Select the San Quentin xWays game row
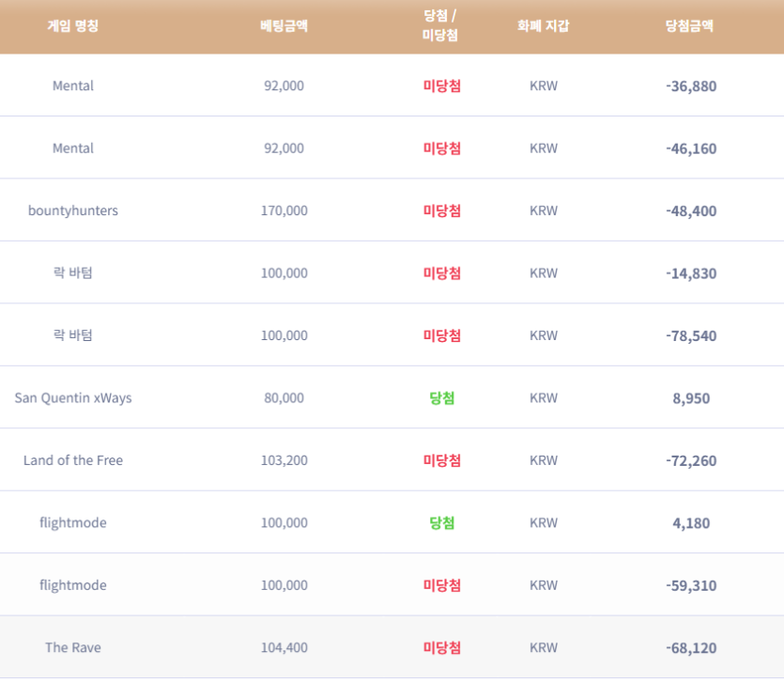The width and height of the screenshot is (784, 683). [x=392, y=397]
